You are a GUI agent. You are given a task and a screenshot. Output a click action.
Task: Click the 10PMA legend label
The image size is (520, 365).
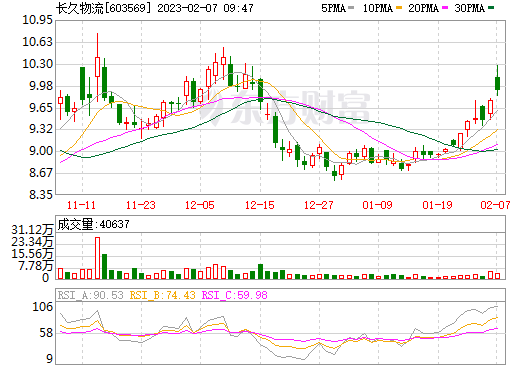tap(378, 8)
